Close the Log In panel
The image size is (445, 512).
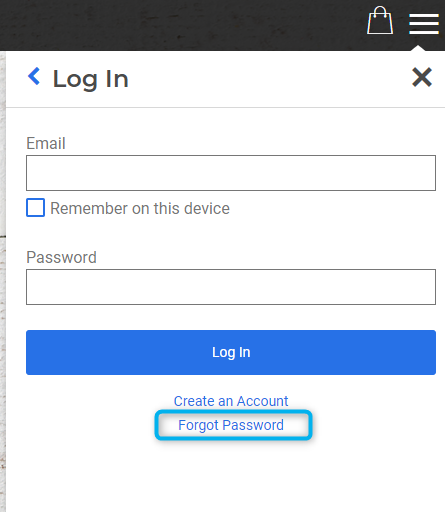click(422, 77)
